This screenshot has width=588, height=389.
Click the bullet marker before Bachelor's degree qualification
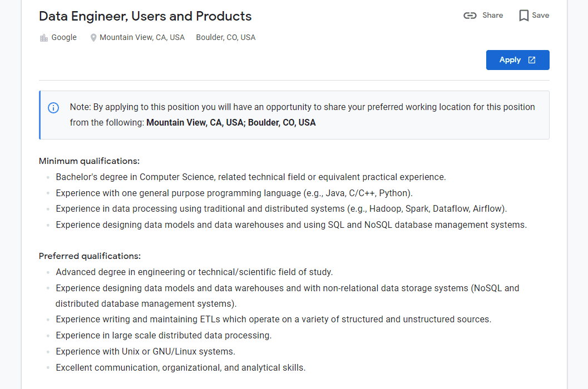(48, 177)
